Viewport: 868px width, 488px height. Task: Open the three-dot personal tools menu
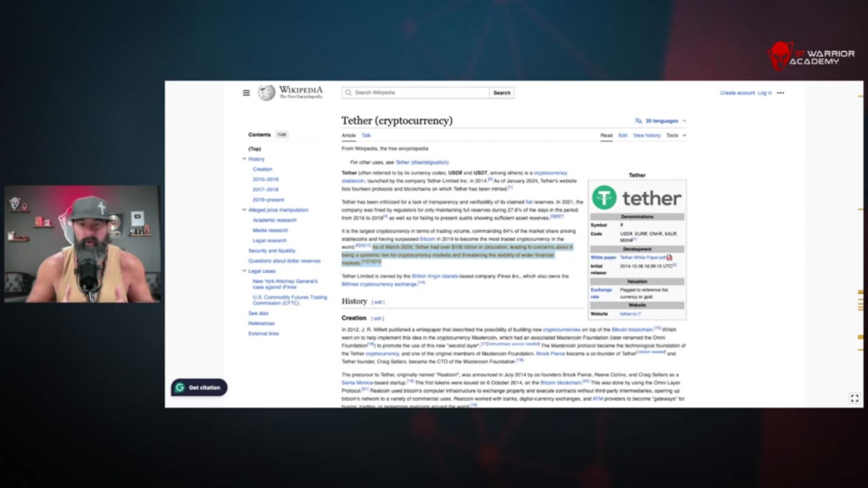click(781, 93)
